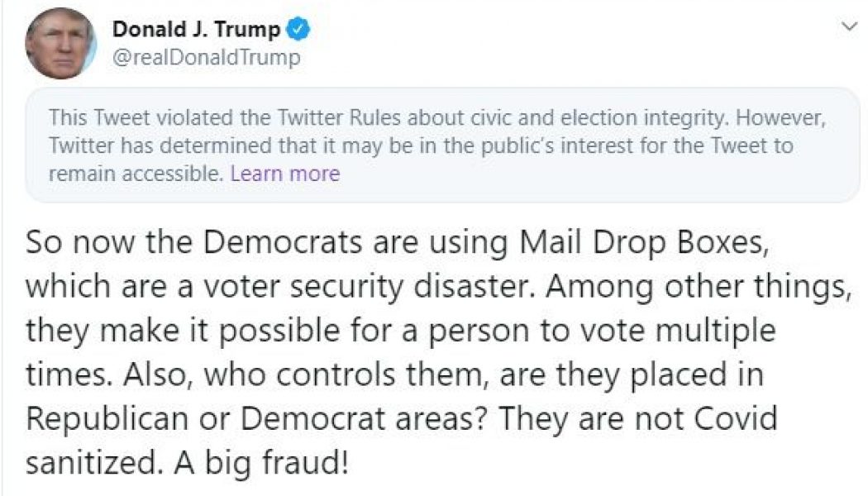The width and height of the screenshot is (868, 496).
Task: Click the truncated text bar above the name
Action: [434, 4]
